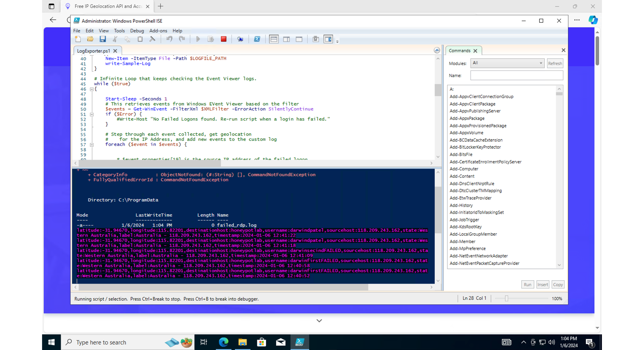
Task: Click the Save script floppy icon
Action: click(102, 39)
